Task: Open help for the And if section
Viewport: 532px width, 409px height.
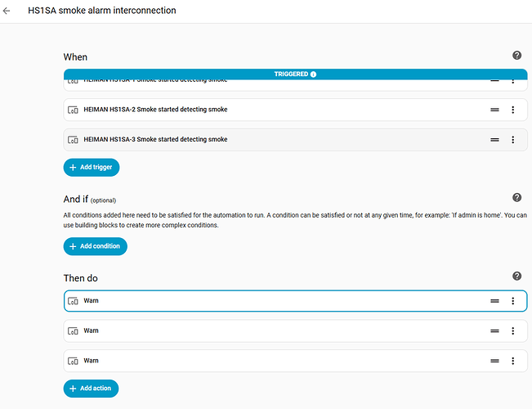Action: tap(516, 198)
